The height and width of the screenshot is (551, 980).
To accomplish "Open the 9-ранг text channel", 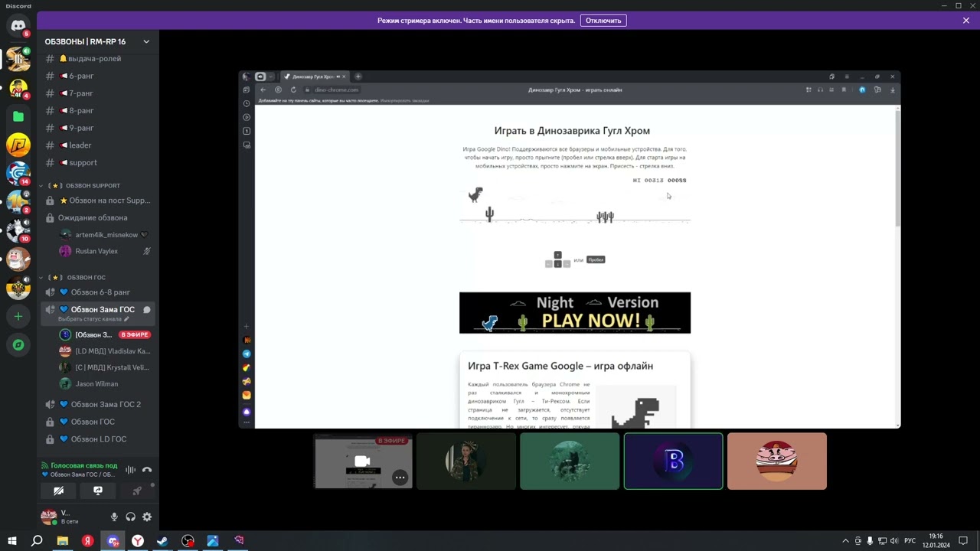I will [97, 128].
